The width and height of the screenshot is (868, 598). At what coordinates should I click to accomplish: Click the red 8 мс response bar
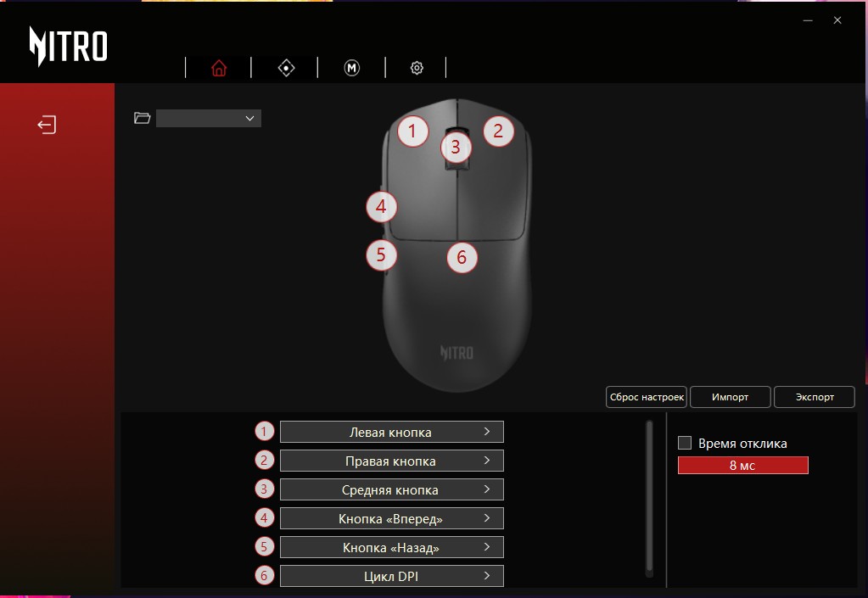coord(743,465)
